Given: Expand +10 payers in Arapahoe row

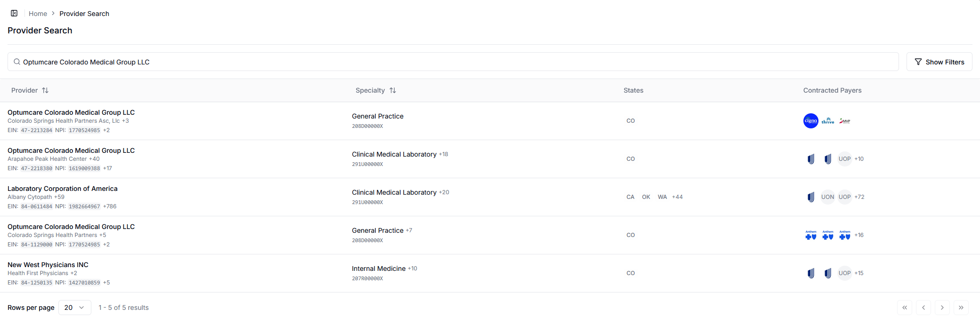Looking at the screenshot, I should pyautogui.click(x=859, y=159).
